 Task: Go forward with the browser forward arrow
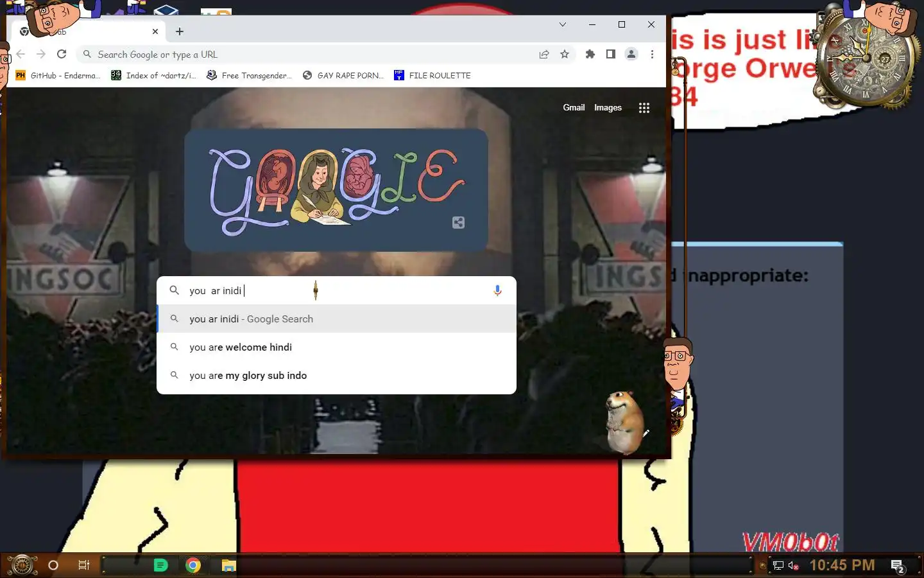click(x=41, y=54)
